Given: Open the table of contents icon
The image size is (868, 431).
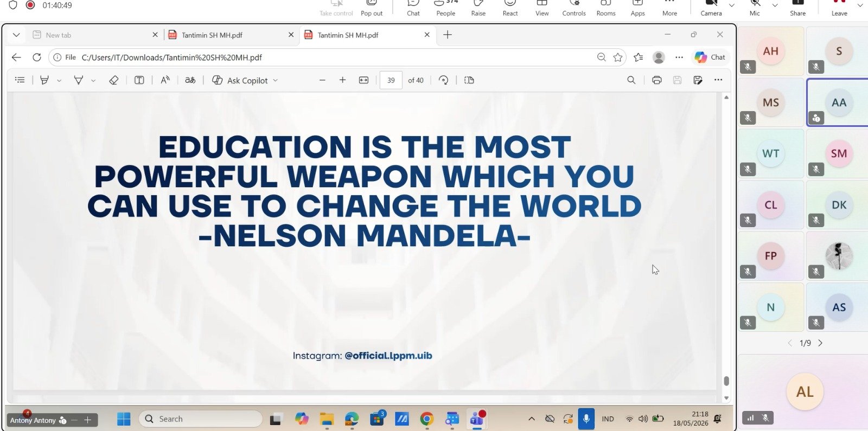Looking at the screenshot, I should [20, 80].
